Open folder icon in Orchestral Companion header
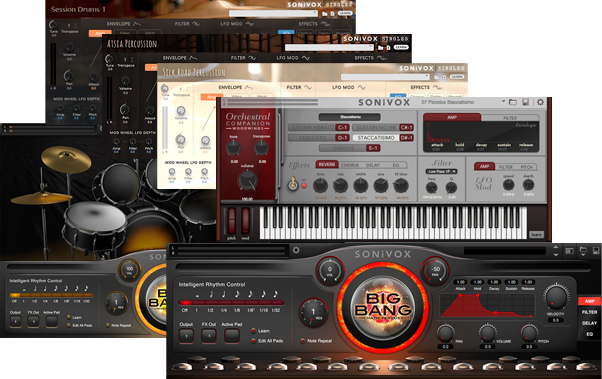 coord(513,102)
